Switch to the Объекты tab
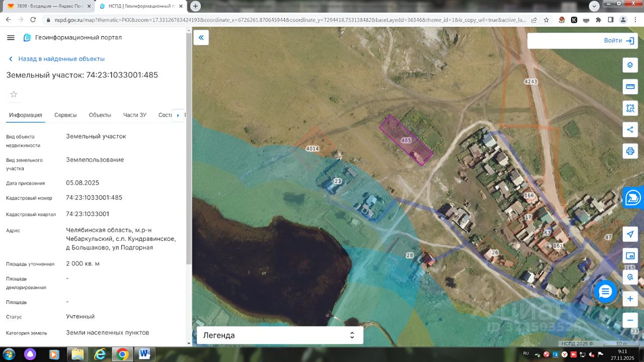Screen dimensions: 644x362 coord(100,115)
